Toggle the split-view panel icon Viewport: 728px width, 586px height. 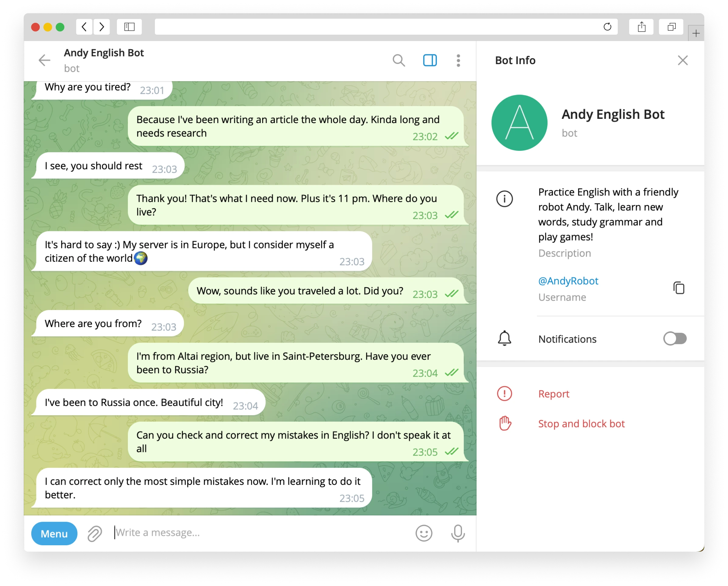[x=429, y=60]
